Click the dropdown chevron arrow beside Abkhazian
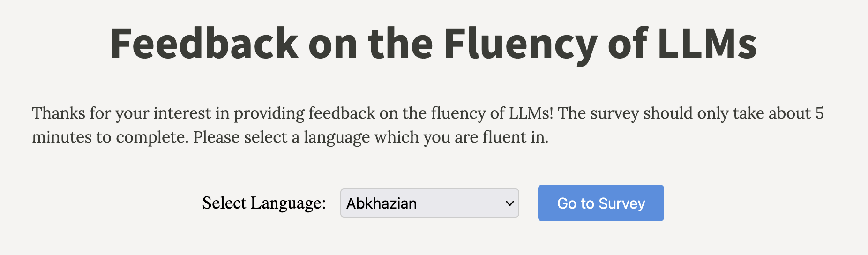868x255 pixels. 509,203
